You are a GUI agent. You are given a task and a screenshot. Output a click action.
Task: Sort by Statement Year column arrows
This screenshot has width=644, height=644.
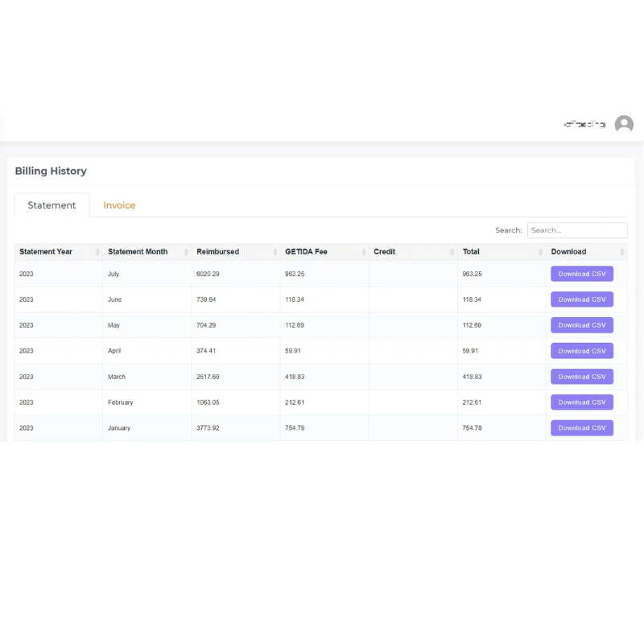pyautogui.click(x=97, y=252)
